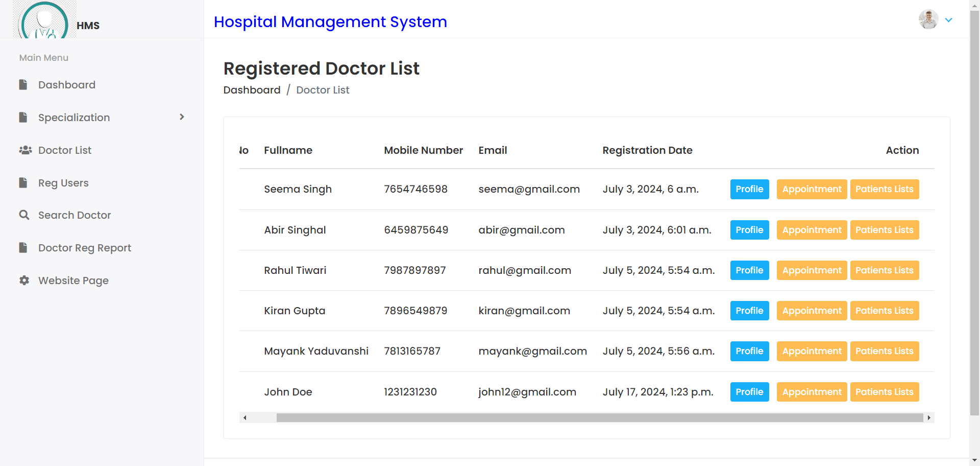Click the Specialization document icon

coord(23,117)
